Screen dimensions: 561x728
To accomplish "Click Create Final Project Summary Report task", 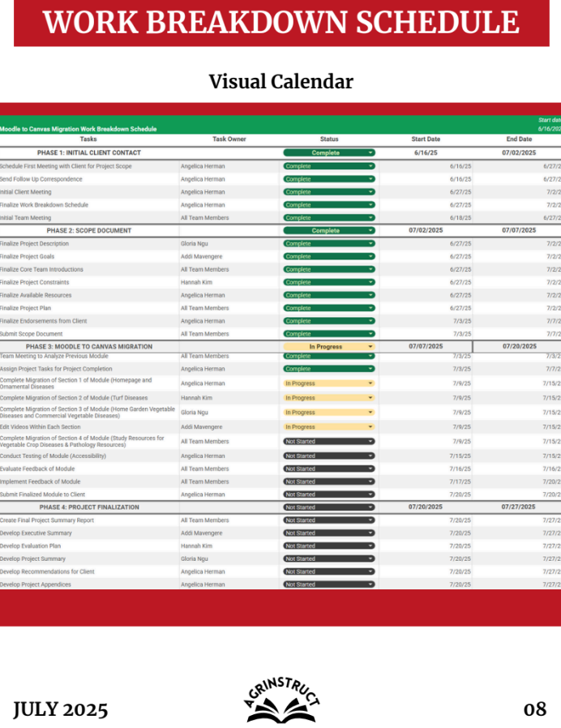I will coord(47,520).
